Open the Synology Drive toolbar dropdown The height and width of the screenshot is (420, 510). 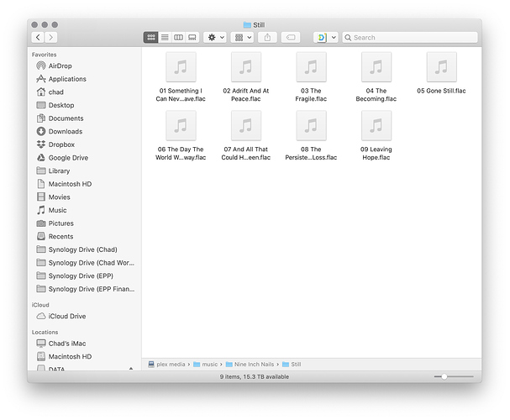click(326, 38)
